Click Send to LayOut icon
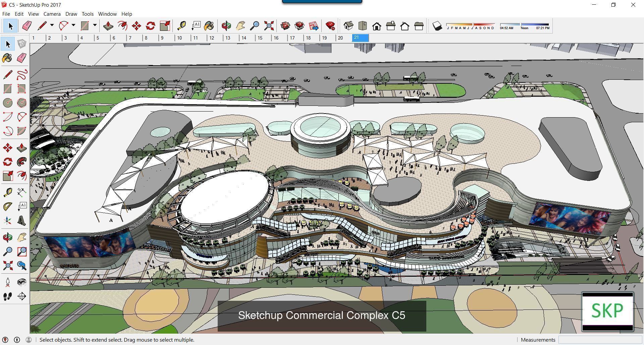Screen dimensions: 644x345 [314, 26]
